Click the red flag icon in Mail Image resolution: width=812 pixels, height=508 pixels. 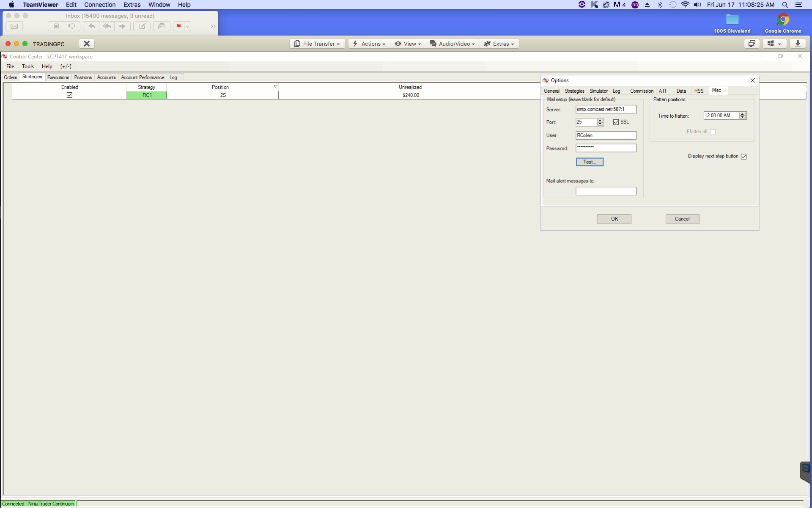pos(178,26)
